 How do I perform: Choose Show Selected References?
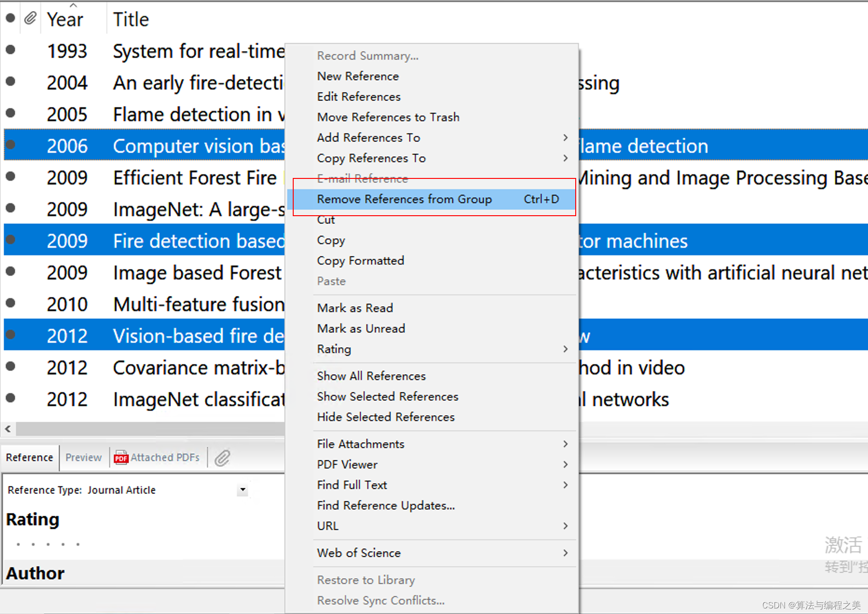(432, 396)
